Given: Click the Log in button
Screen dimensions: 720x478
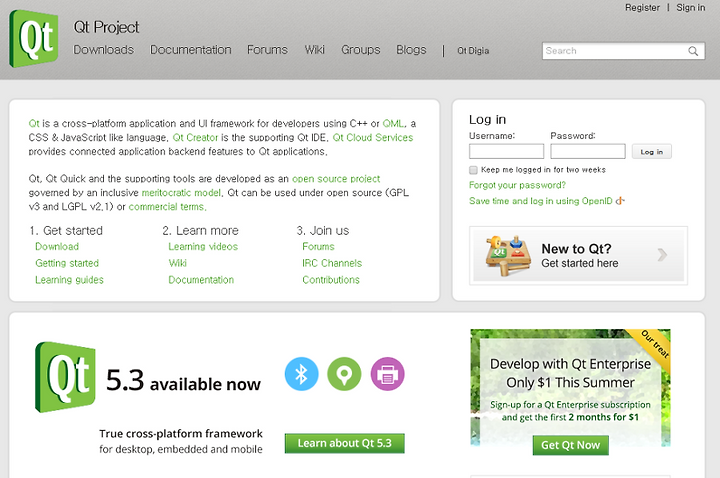Looking at the screenshot, I should pyautogui.click(x=652, y=152).
